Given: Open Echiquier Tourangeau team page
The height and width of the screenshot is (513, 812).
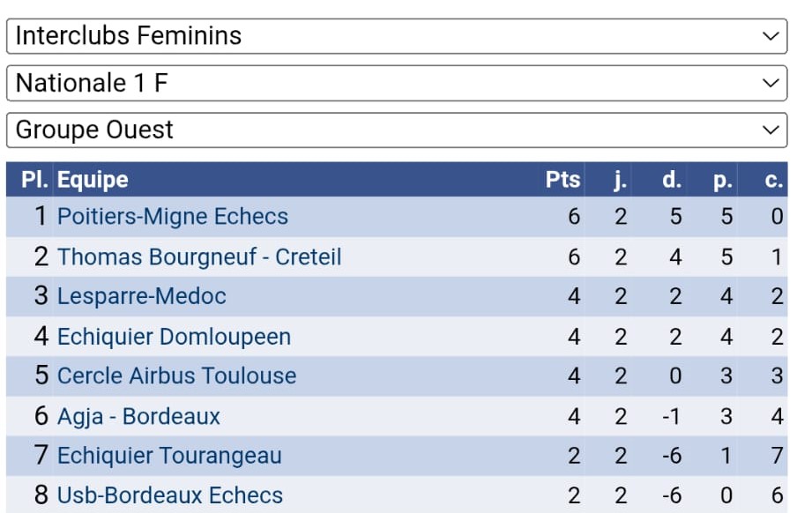Looking at the screenshot, I should (169, 456).
